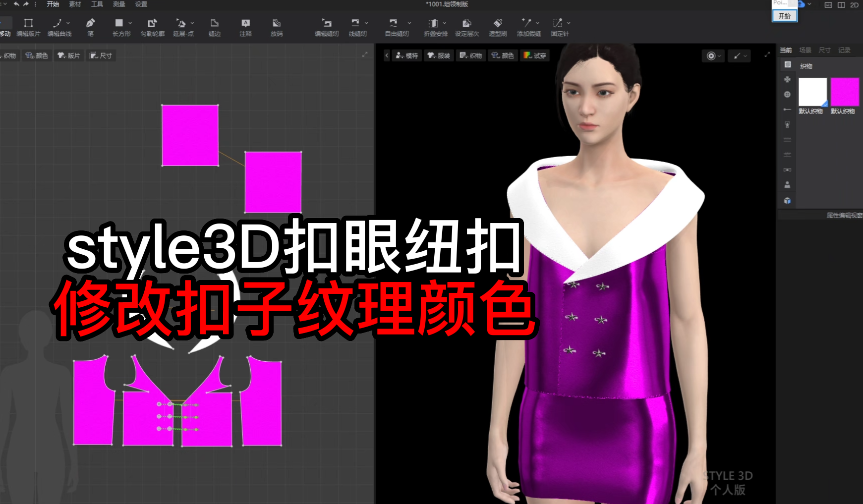Click the 模特 display button in 3D view
Viewport: 863px width, 504px height.
point(407,56)
